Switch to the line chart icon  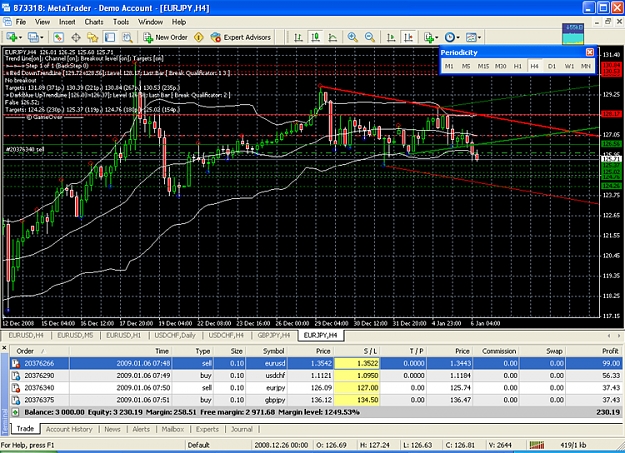pyautogui.click(x=332, y=37)
